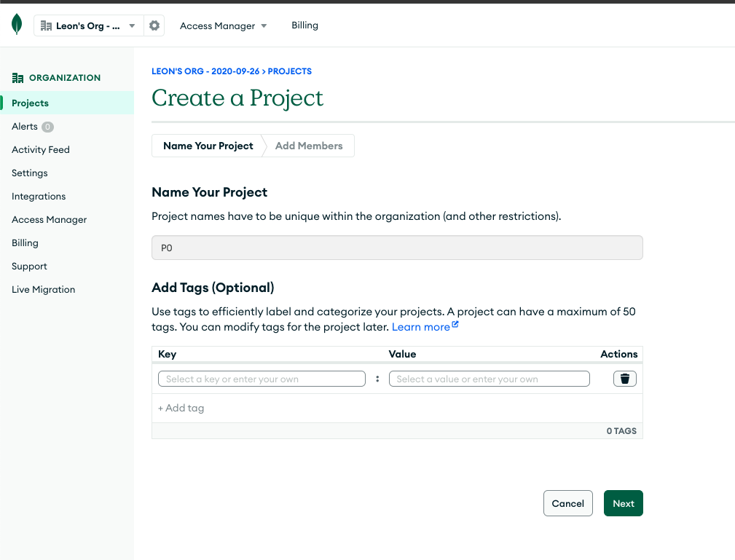Click the external link icon beside Learn more
The width and height of the screenshot is (735, 560).
455,325
